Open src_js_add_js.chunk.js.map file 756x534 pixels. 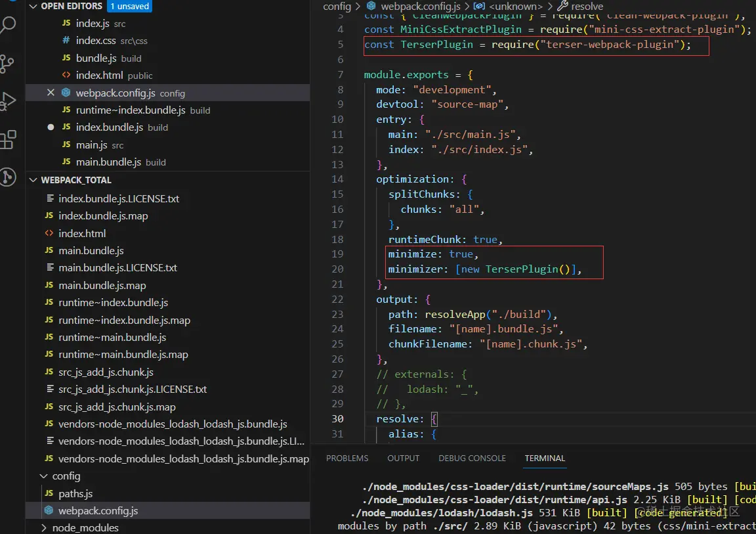168,407
